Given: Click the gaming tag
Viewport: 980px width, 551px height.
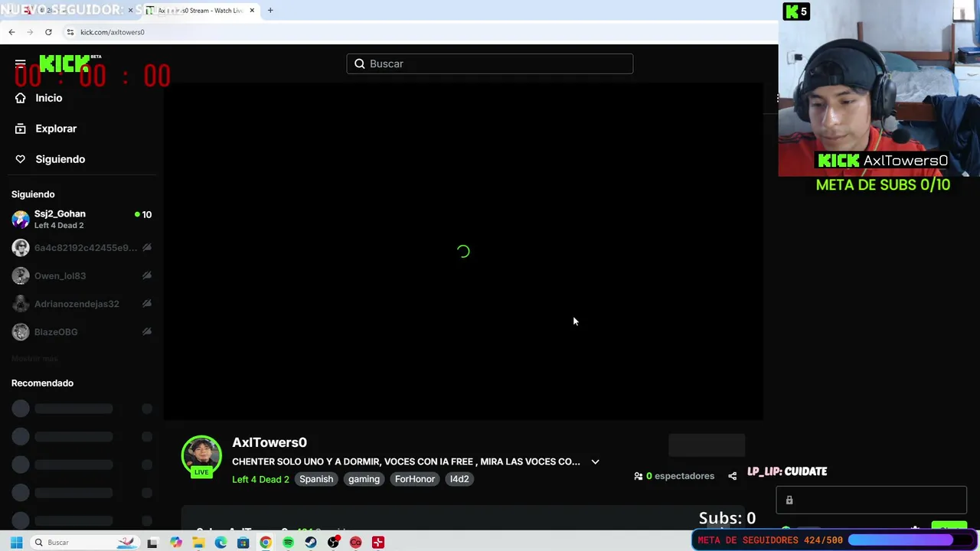Looking at the screenshot, I should (x=364, y=479).
